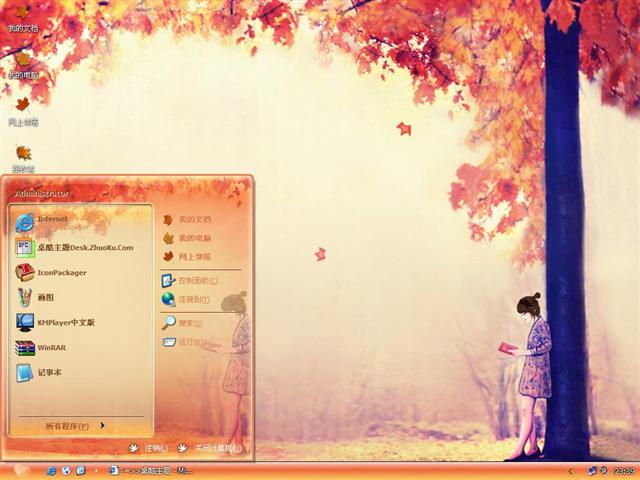
Task: Click the 关闭计算机 shut down button
Action: [210, 448]
